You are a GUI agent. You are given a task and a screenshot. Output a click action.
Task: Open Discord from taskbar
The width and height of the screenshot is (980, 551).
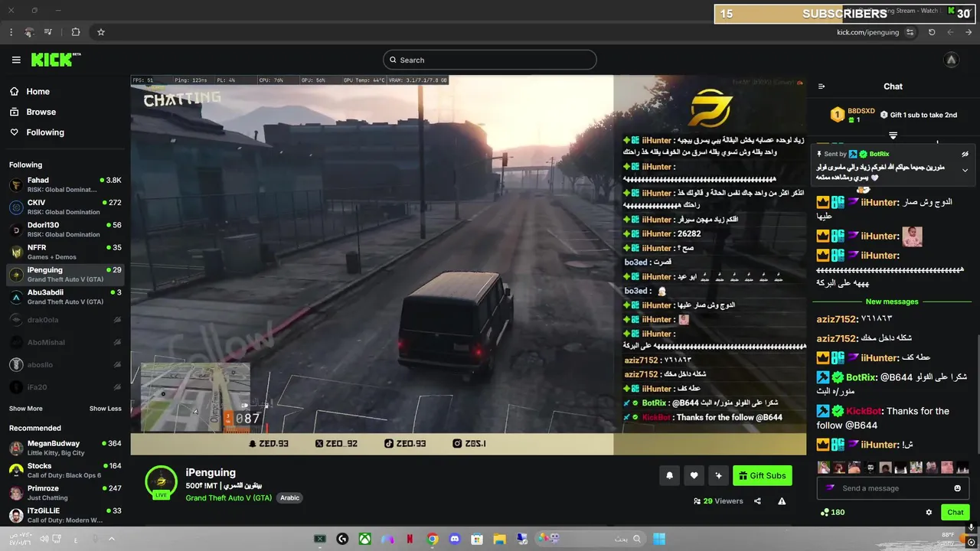[455, 539]
